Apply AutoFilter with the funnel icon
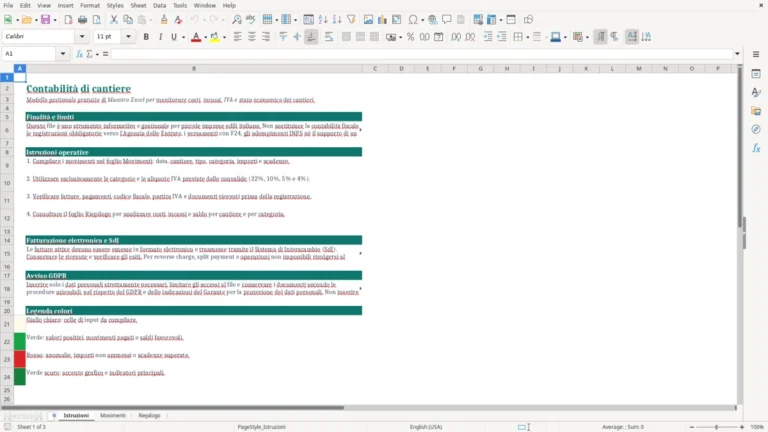 351,20
